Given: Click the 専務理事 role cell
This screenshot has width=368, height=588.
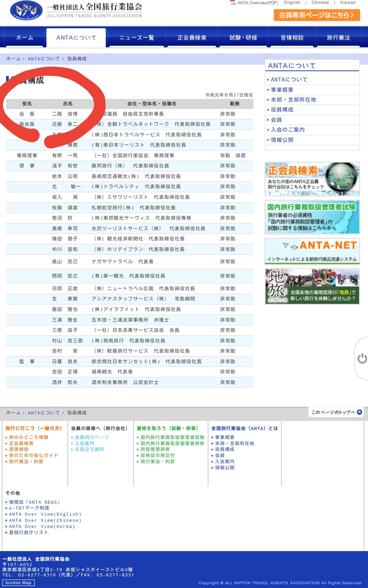Looking at the screenshot, I should tap(27, 156).
